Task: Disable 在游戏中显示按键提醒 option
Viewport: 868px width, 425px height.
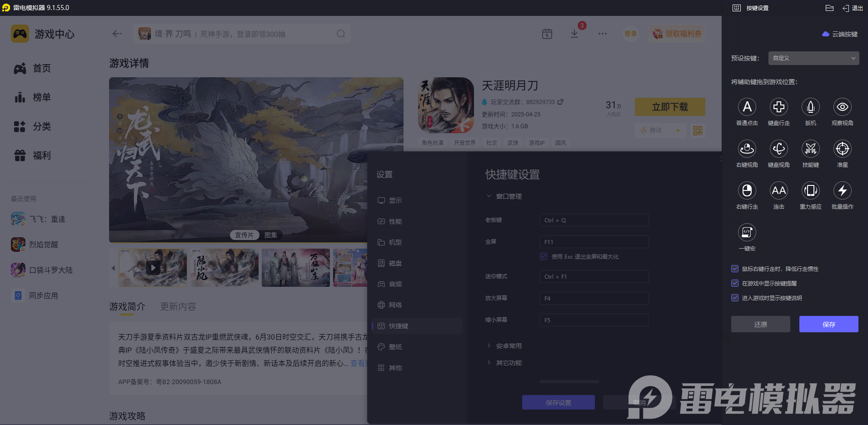Action: (x=735, y=283)
